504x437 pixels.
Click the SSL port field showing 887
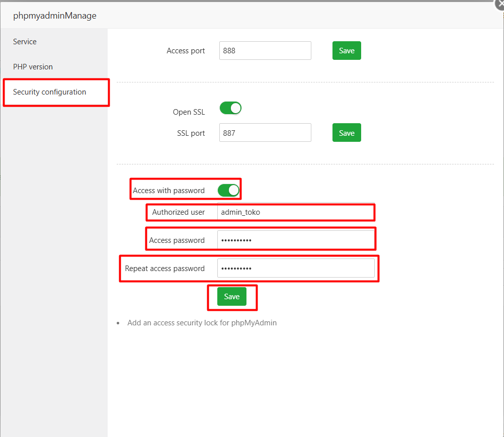click(x=265, y=132)
